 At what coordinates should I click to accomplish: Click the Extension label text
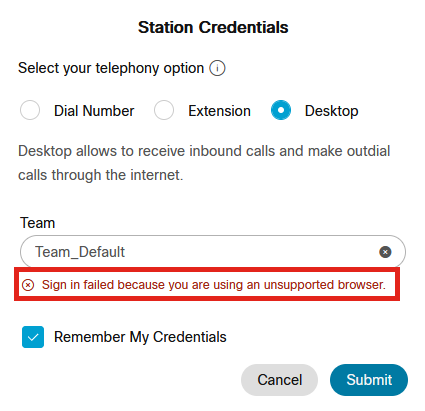[x=219, y=111]
